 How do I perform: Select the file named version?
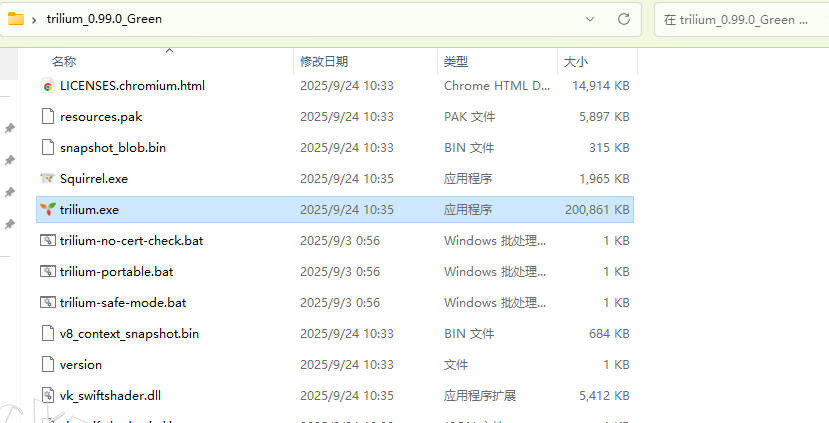tap(80, 365)
